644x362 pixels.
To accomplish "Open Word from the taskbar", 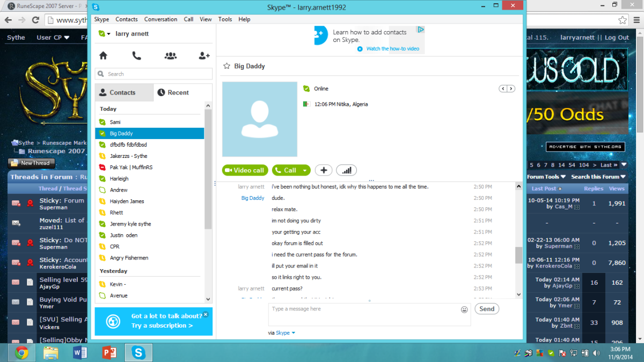I will tap(80, 353).
